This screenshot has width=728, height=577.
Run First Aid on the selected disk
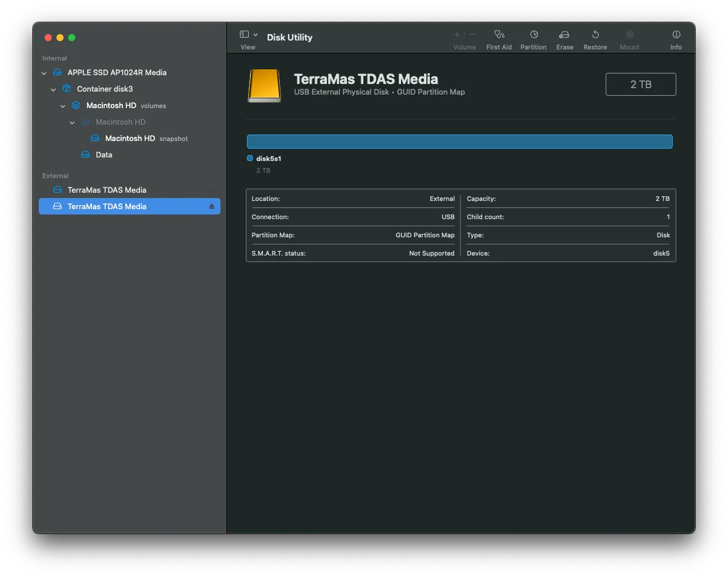click(499, 35)
